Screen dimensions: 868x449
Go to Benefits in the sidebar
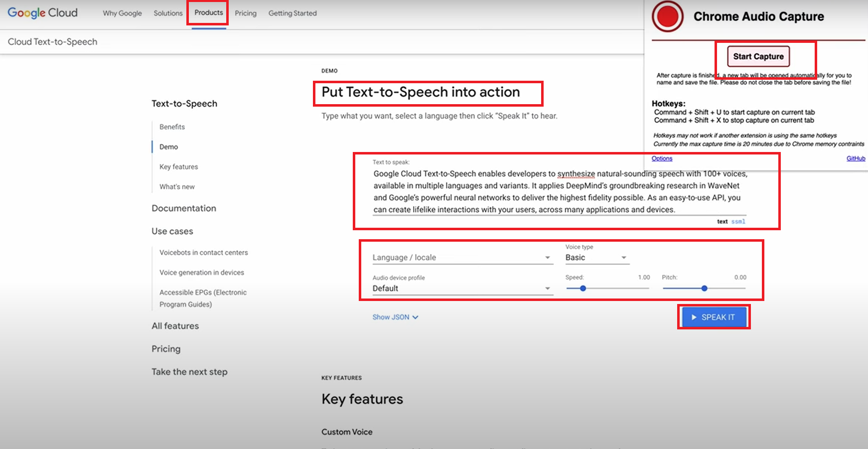172,127
